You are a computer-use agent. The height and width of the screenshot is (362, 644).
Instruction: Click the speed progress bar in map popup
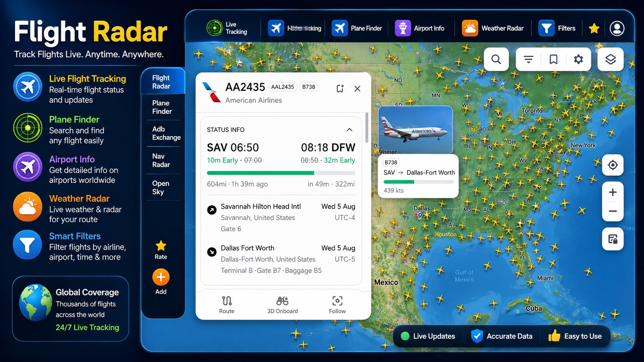point(419,182)
